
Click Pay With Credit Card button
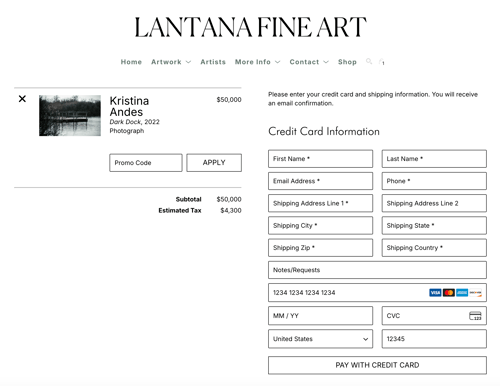click(377, 365)
